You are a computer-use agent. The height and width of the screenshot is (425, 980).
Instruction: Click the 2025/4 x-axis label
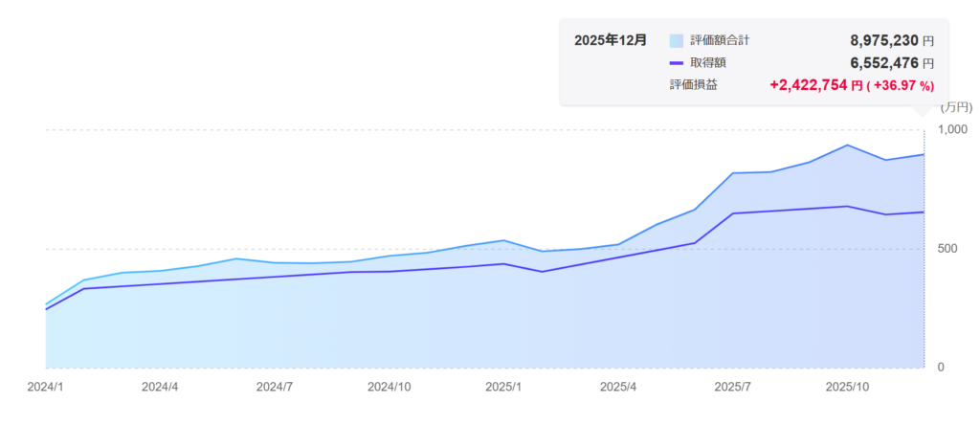[x=618, y=388]
